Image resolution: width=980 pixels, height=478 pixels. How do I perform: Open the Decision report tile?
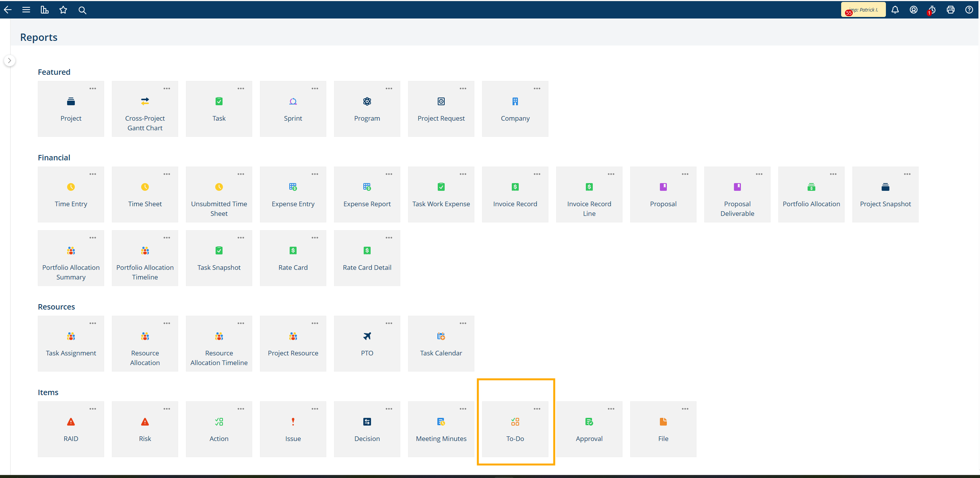click(367, 429)
